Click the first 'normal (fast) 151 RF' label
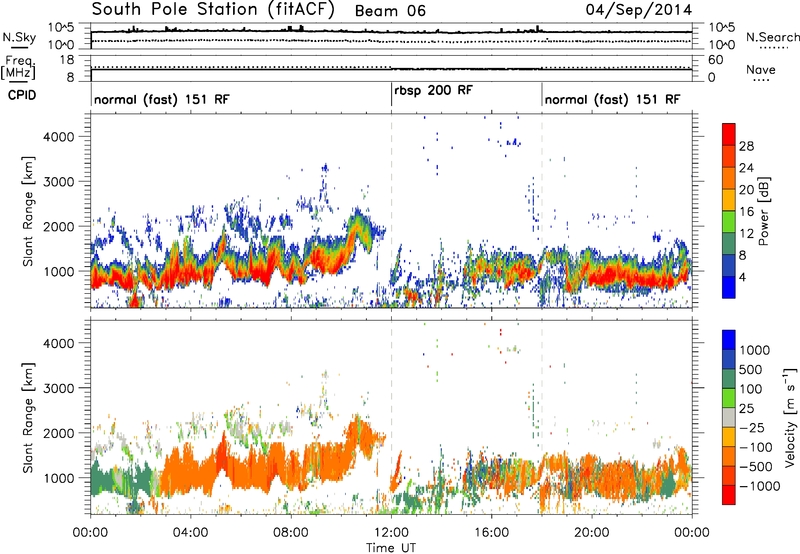 (162, 99)
